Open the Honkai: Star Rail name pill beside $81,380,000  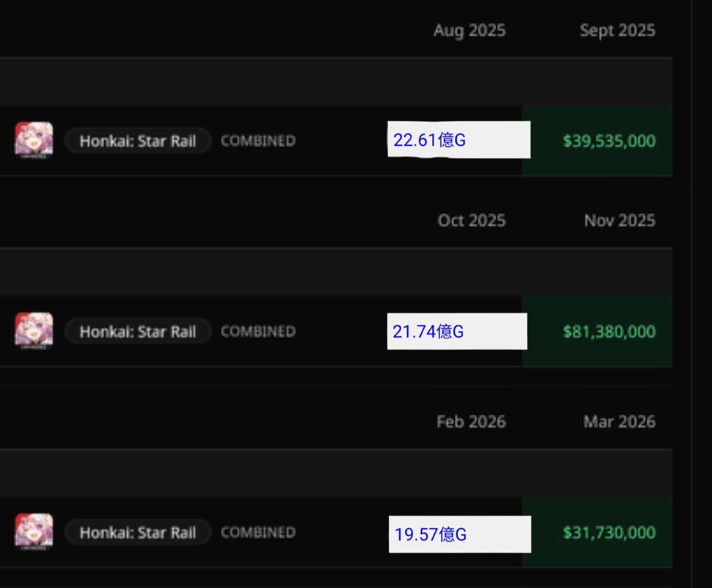[x=138, y=332]
